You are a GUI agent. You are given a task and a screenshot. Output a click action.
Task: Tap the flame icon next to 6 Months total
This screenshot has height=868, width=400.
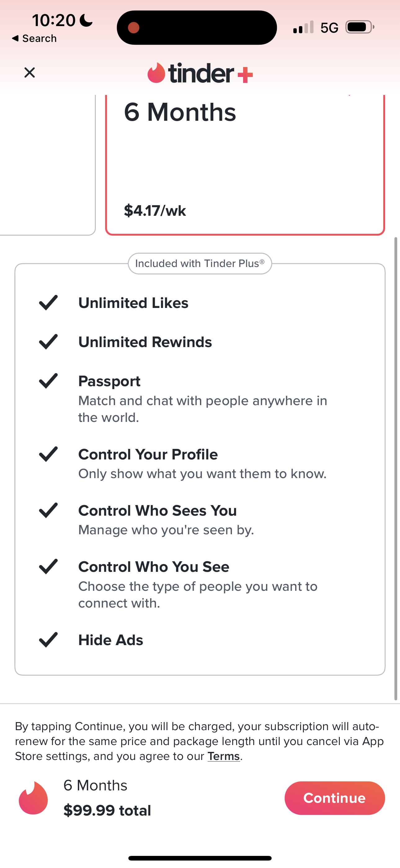[x=33, y=798]
